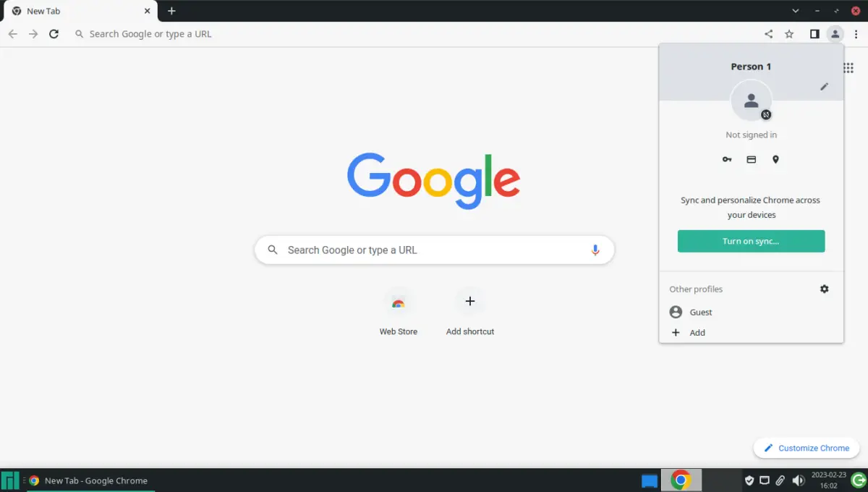Click the profile avatar toolbar button
Viewport: 868px width, 492px height.
(x=835, y=34)
